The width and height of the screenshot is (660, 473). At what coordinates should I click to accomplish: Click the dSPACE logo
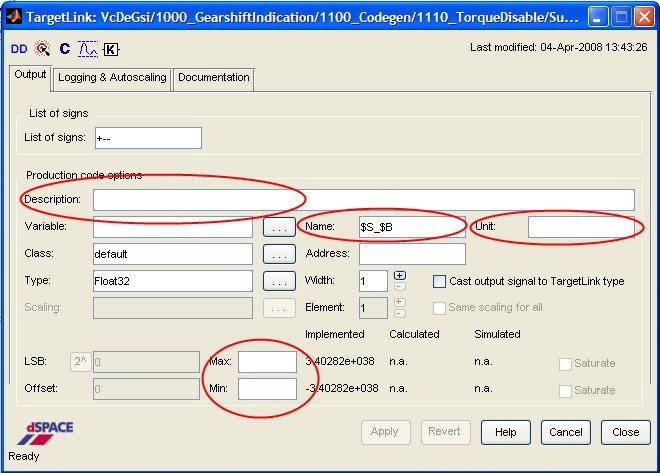46,432
